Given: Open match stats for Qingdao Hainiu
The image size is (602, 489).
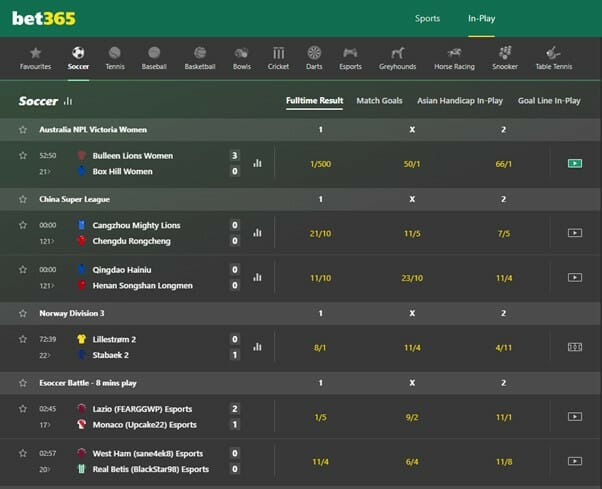Looking at the screenshot, I should point(257,277).
